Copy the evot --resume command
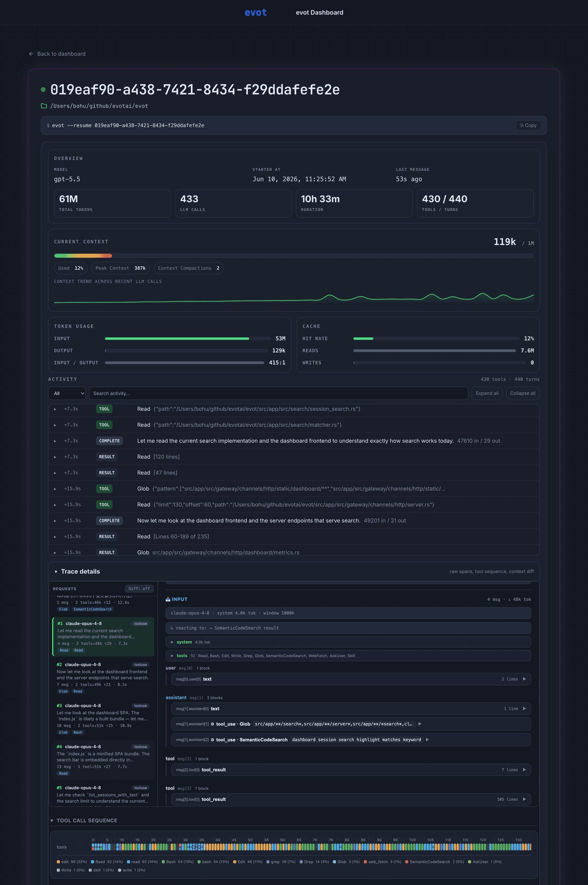588x885 pixels. pos(528,125)
